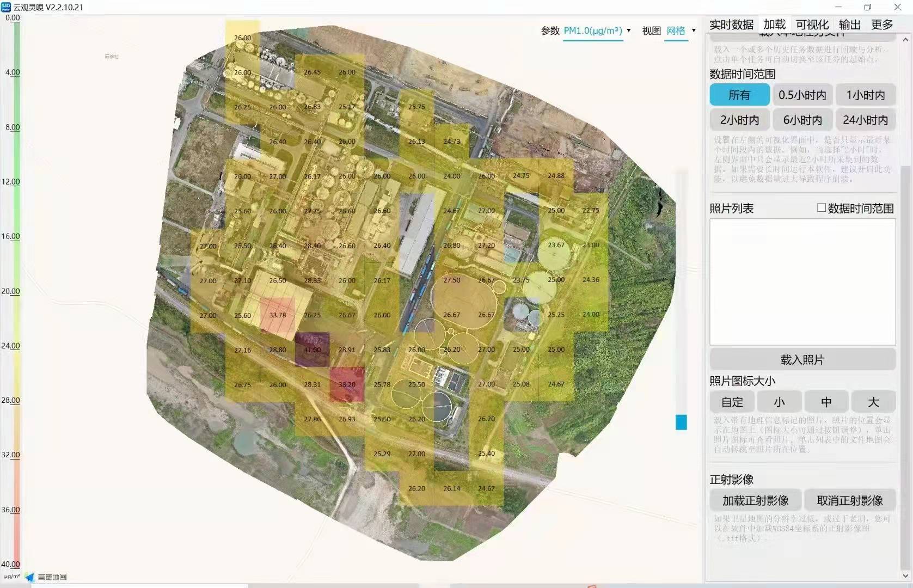This screenshot has height=588, width=913.
Task: Open the 实时数据 tab
Action: (x=731, y=24)
